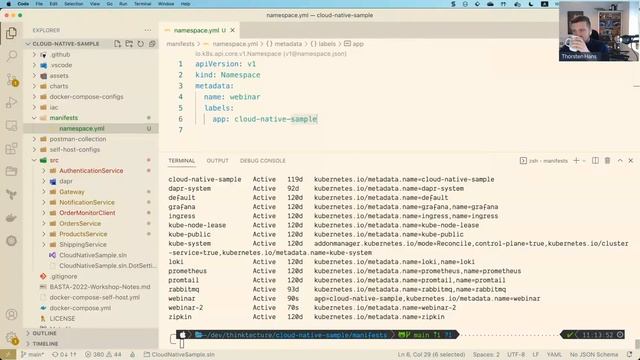Click the zsh manifests terminal label
The height and width of the screenshot is (360, 640).
click(x=544, y=161)
